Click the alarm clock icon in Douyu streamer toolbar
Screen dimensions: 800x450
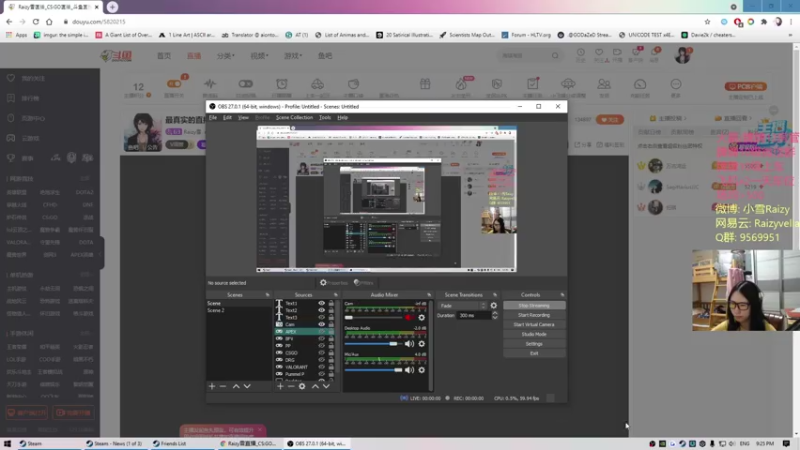tap(282, 84)
